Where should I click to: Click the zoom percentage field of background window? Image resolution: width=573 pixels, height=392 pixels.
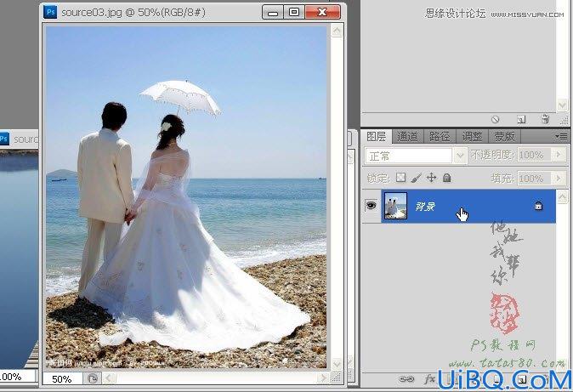(18, 377)
